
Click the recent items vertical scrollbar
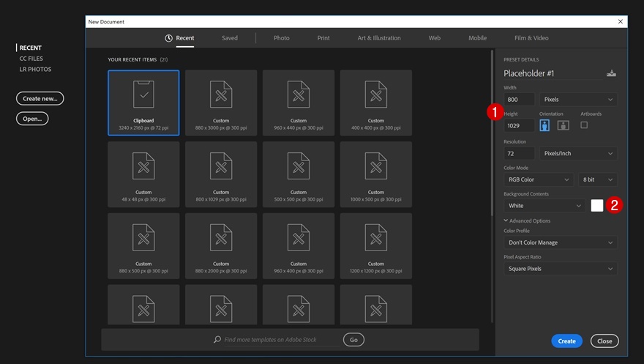[x=492, y=134]
